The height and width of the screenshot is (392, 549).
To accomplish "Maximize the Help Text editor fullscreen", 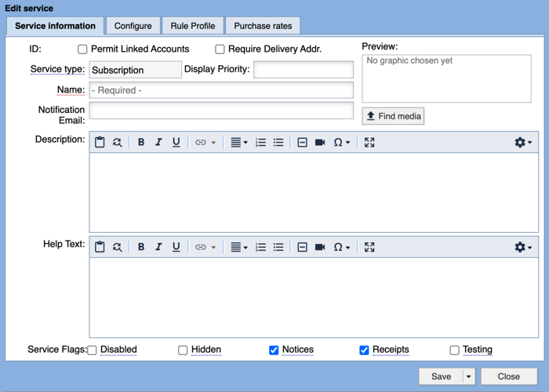I will point(369,247).
